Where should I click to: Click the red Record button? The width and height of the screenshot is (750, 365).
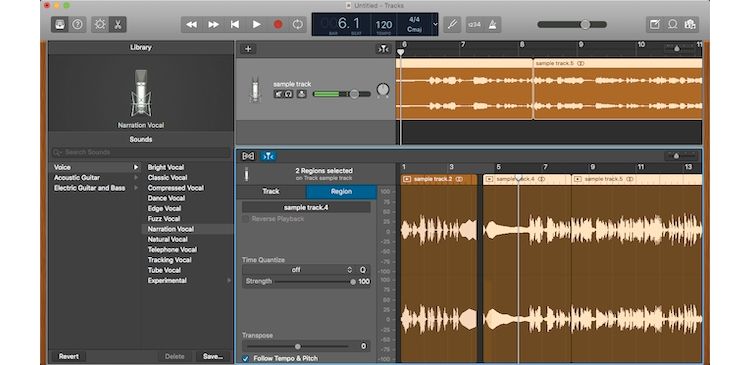(x=278, y=24)
